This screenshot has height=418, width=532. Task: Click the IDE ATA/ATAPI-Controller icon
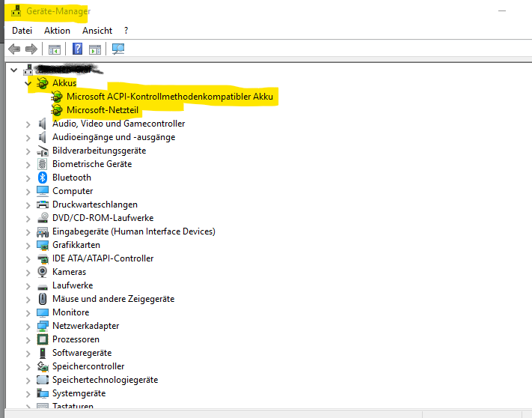click(43, 258)
